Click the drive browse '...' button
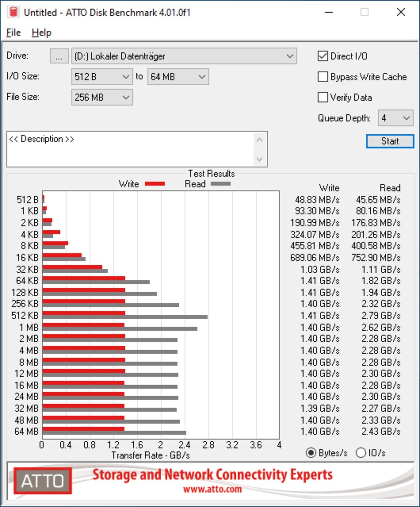The image size is (420, 507). tap(59, 56)
